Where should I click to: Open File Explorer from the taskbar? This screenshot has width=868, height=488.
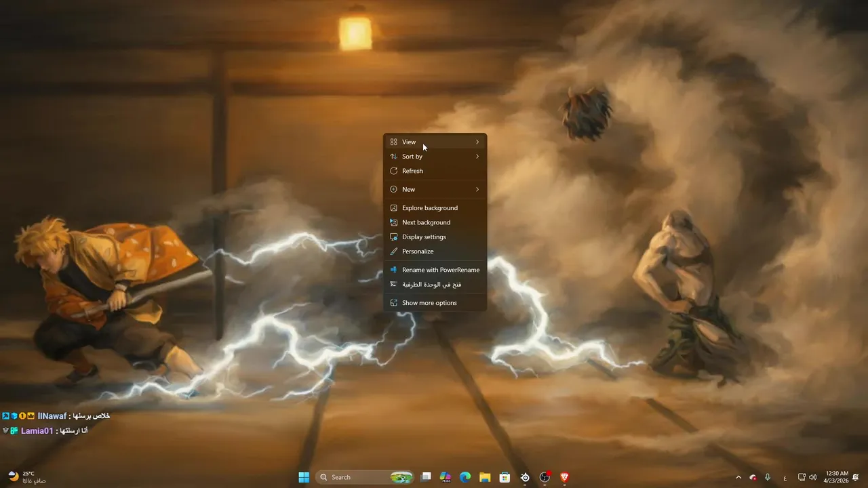point(485,477)
